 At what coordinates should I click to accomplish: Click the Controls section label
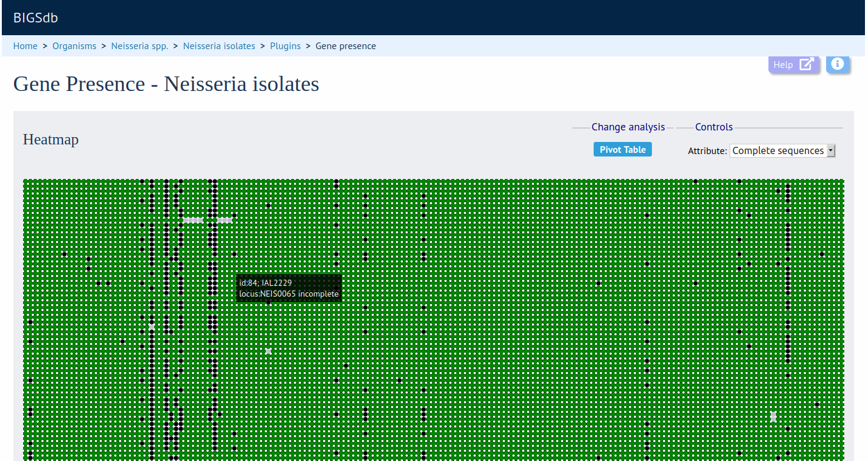[x=714, y=127]
